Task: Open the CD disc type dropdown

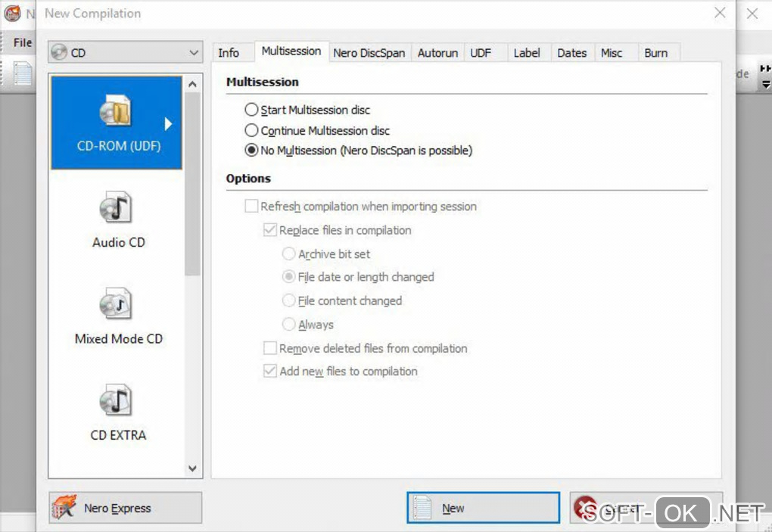Action: click(x=126, y=51)
